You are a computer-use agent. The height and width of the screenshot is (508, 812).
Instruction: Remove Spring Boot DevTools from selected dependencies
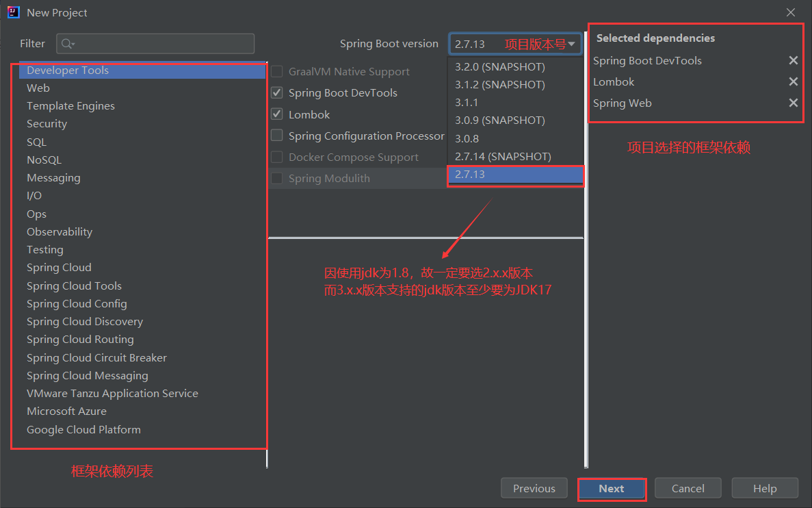click(793, 61)
